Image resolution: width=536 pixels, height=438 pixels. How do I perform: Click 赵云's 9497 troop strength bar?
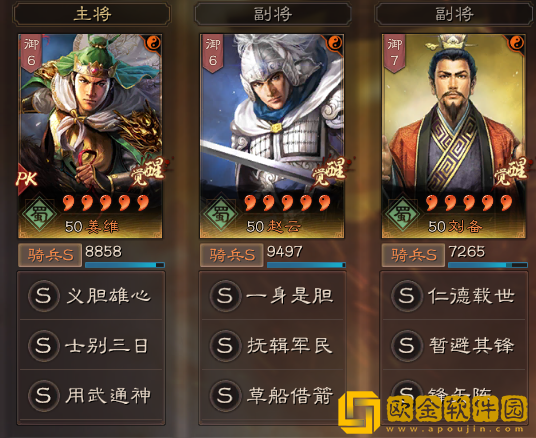click(x=306, y=265)
